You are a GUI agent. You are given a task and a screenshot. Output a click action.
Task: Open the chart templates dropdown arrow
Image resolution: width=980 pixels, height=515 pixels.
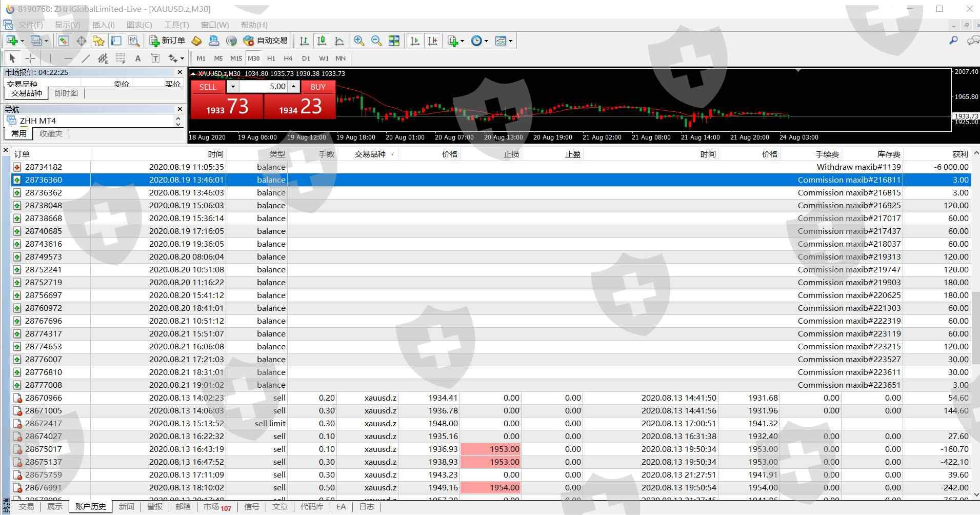(x=510, y=41)
